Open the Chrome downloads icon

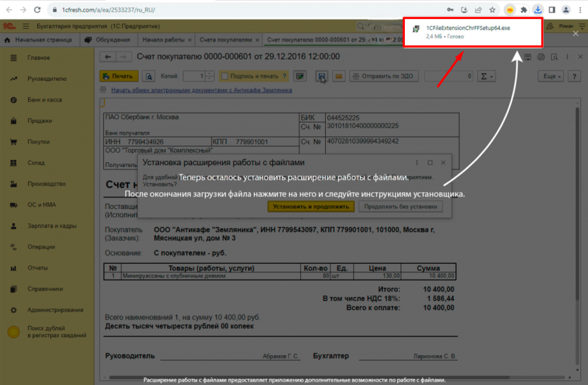coord(537,10)
